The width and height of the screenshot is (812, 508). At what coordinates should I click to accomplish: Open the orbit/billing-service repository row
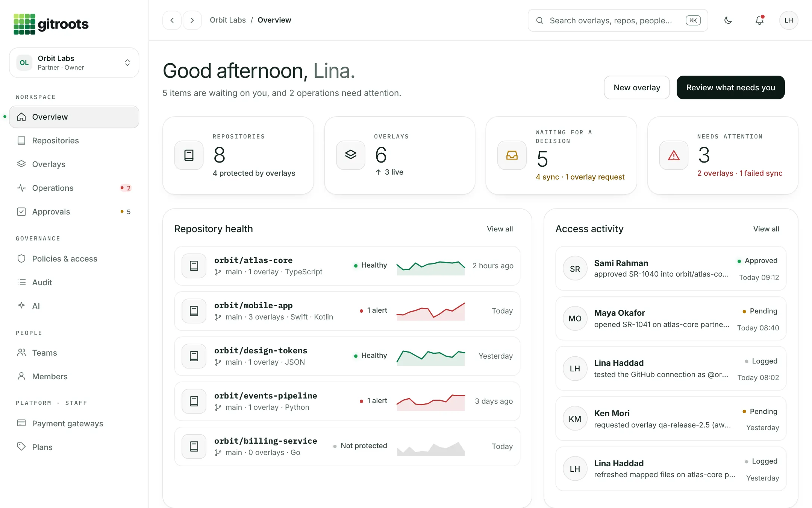click(x=347, y=446)
